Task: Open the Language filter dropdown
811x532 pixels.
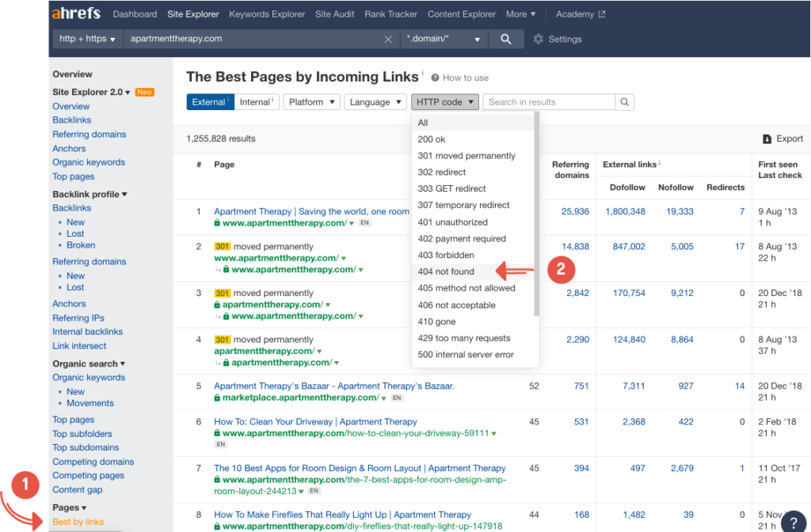Action: click(x=375, y=102)
